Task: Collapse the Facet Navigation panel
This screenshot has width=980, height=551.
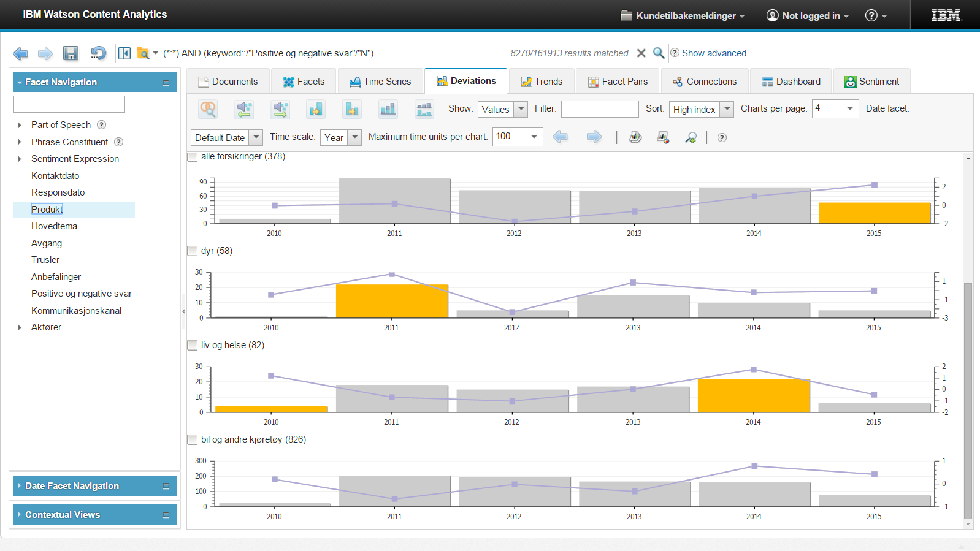Action: click(166, 82)
